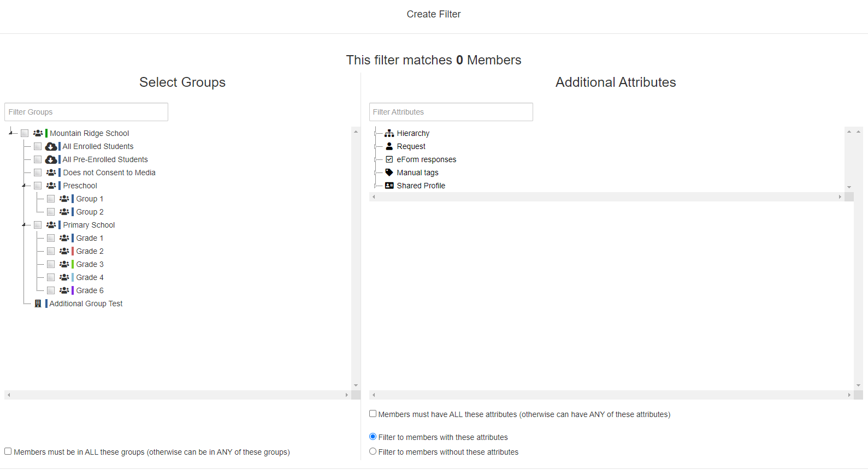The width and height of the screenshot is (868, 470).
Task: Collapse the Preschool group node
Action: (x=24, y=186)
